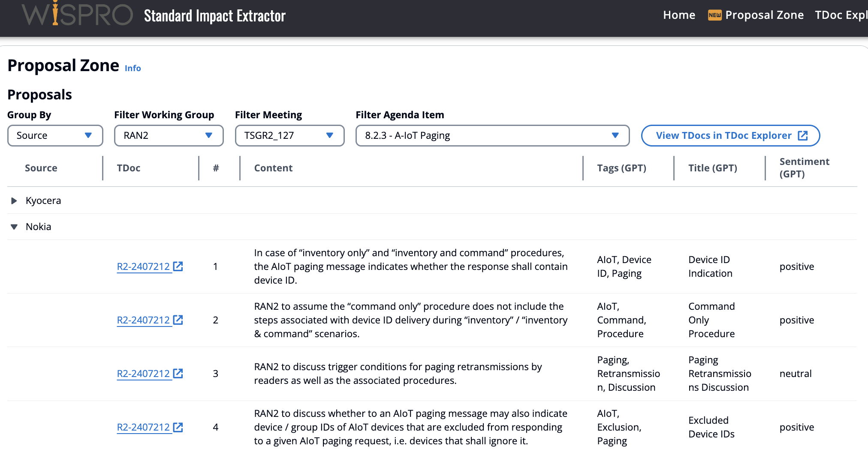868x449 pixels.
Task: Open external link icon for proposal 2
Action: [178, 320]
